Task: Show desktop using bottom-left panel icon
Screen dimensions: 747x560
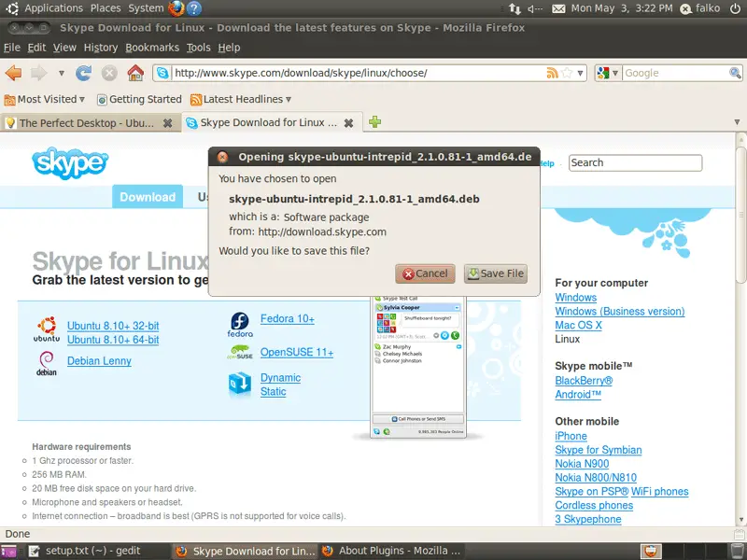Action: pyautogui.click(x=8, y=551)
